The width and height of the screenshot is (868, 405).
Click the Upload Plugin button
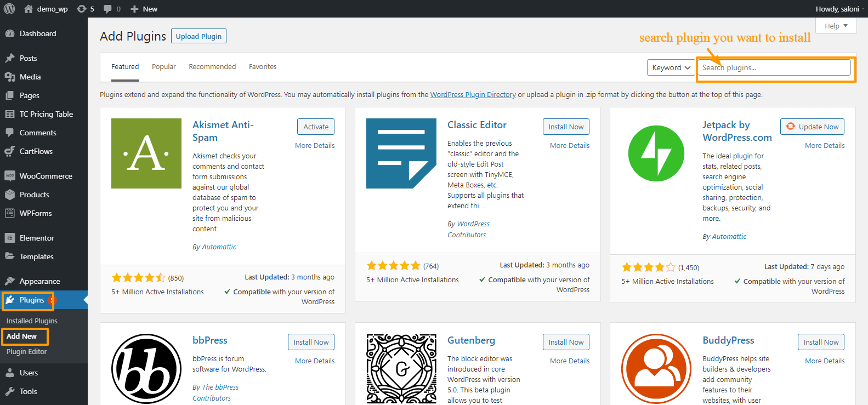(x=198, y=36)
